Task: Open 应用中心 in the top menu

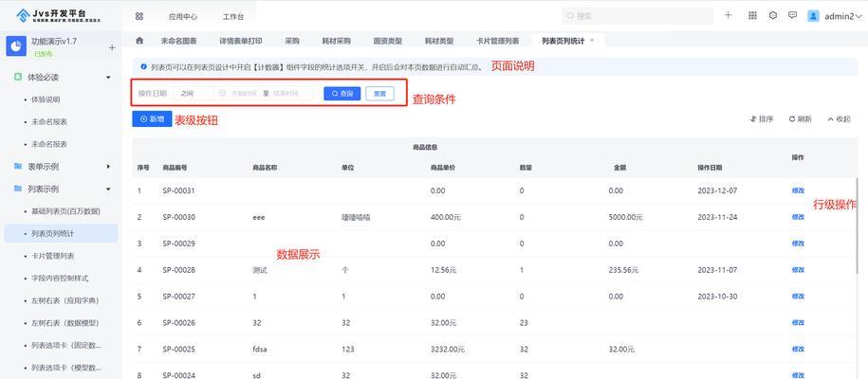Action: coord(183,17)
